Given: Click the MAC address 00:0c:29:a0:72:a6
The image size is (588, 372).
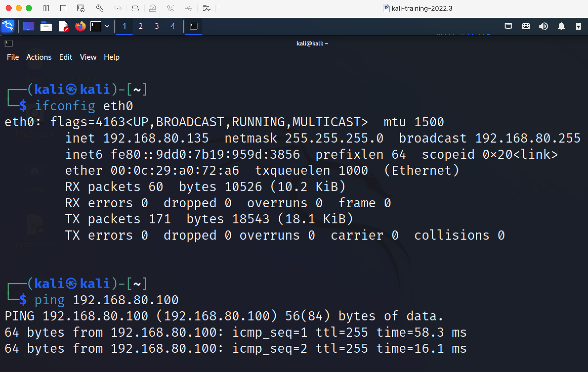Looking at the screenshot, I should click(175, 171).
